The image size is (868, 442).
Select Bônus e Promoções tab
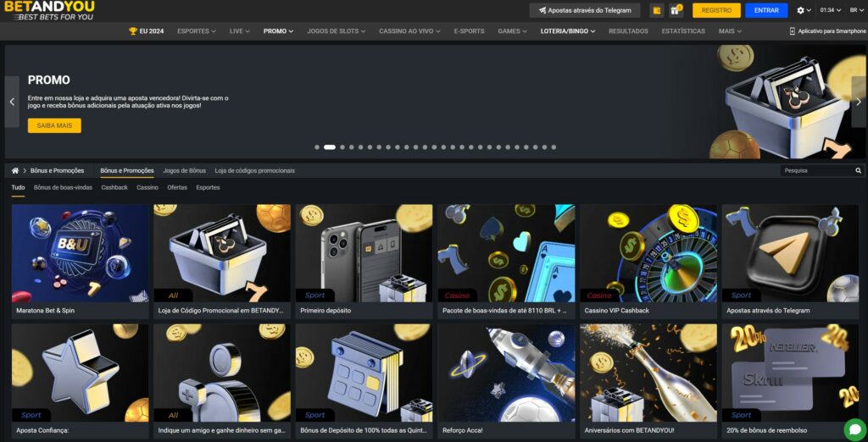pyautogui.click(x=127, y=171)
